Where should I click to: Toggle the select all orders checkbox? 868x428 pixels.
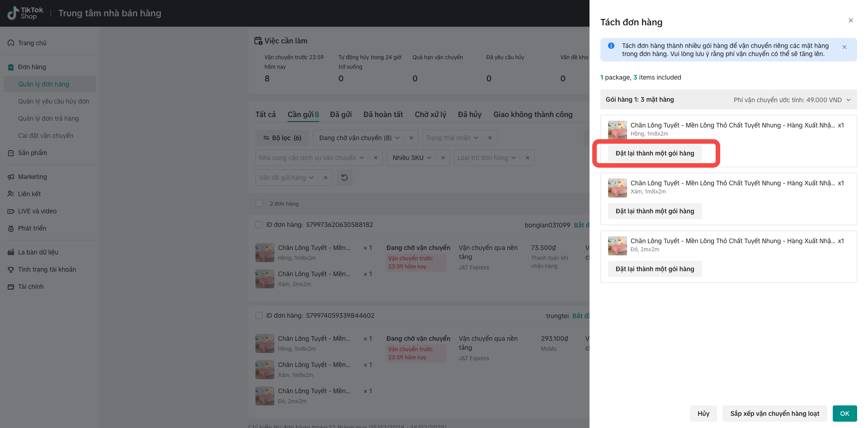pos(259,203)
